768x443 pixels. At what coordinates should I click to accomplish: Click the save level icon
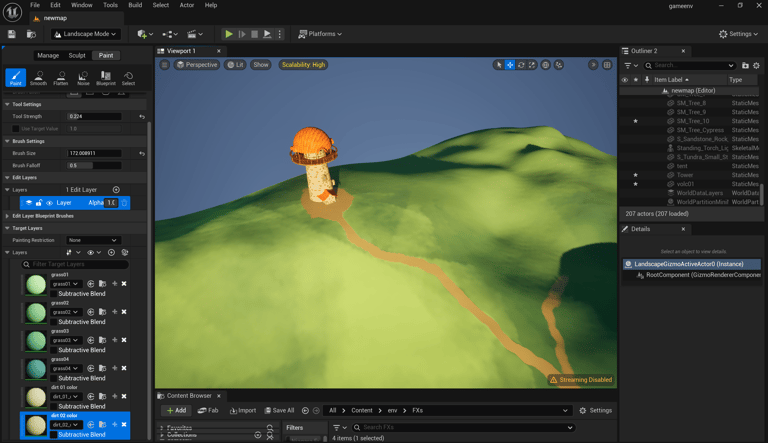click(x=12, y=34)
